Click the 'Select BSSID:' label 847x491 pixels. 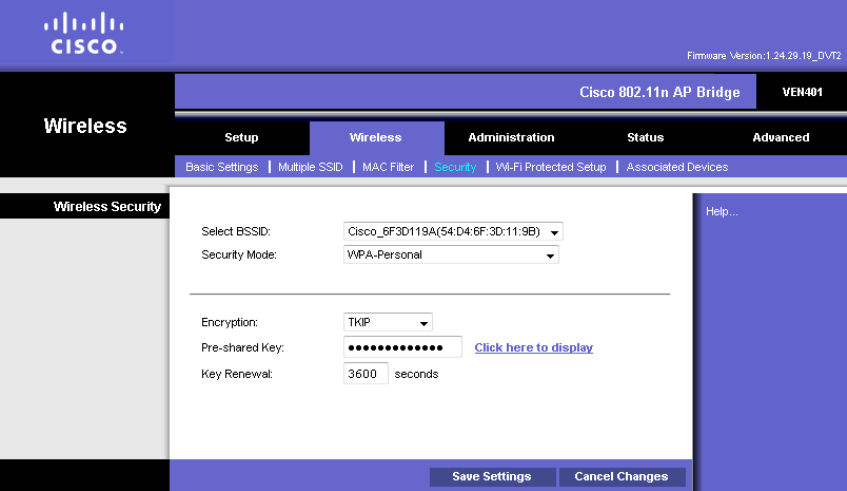coord(236,231)
